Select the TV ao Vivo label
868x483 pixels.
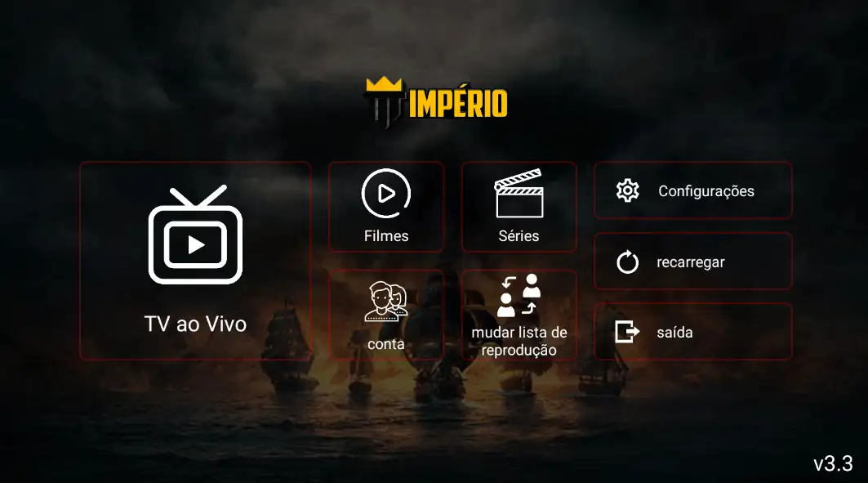(195, 324)
